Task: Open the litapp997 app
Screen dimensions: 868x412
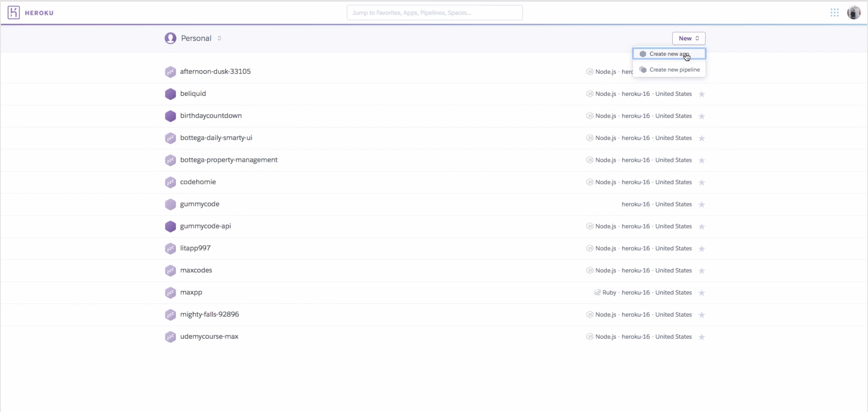Action: click(x=195, y=248)
